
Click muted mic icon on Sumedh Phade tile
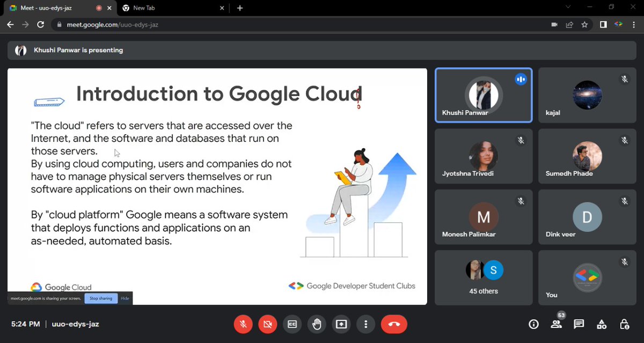coord(625,140)
